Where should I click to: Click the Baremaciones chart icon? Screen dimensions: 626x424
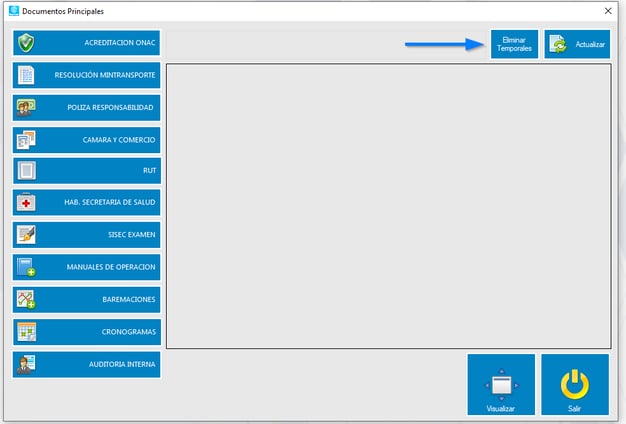click(x=27, y=299)
